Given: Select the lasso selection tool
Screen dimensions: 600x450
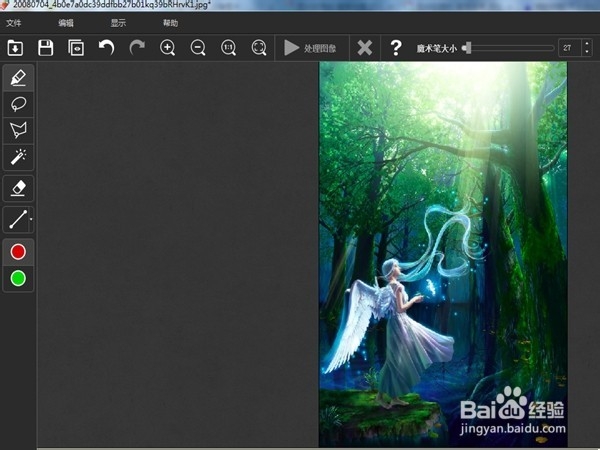Looking at the screenshot, I should tap(18, 104).
